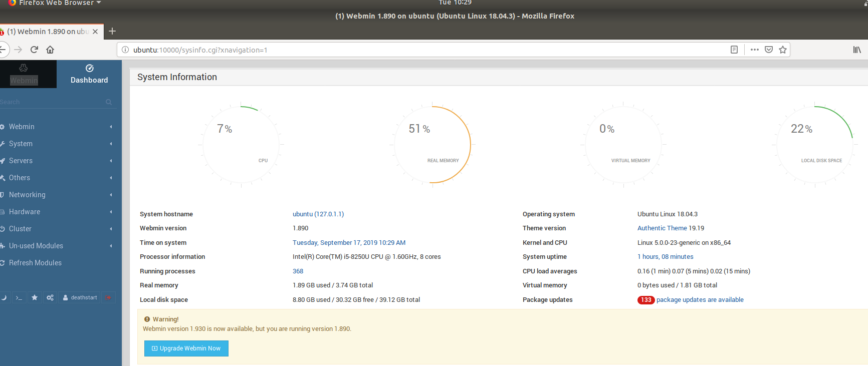Click the Webmin 1.890 browser tab
868x366 pixels.
coord(52,32)
